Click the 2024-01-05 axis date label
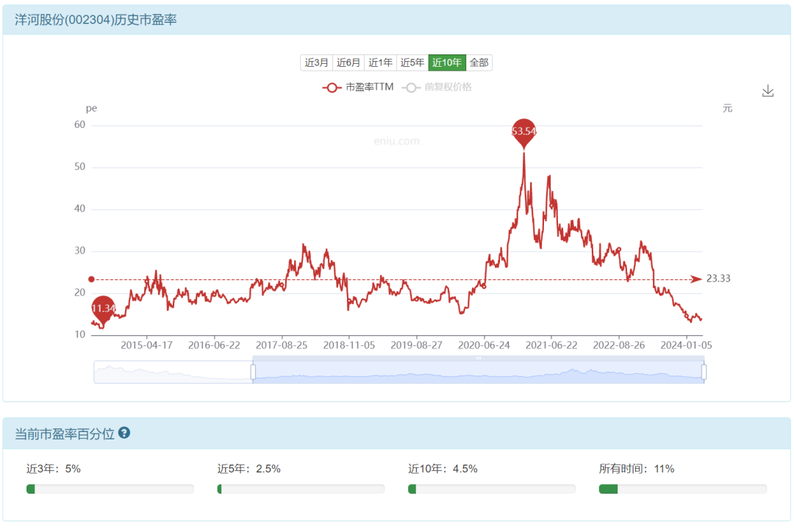Image resolution: width=794 pixels, height=532 pixels. pos(686,345)
